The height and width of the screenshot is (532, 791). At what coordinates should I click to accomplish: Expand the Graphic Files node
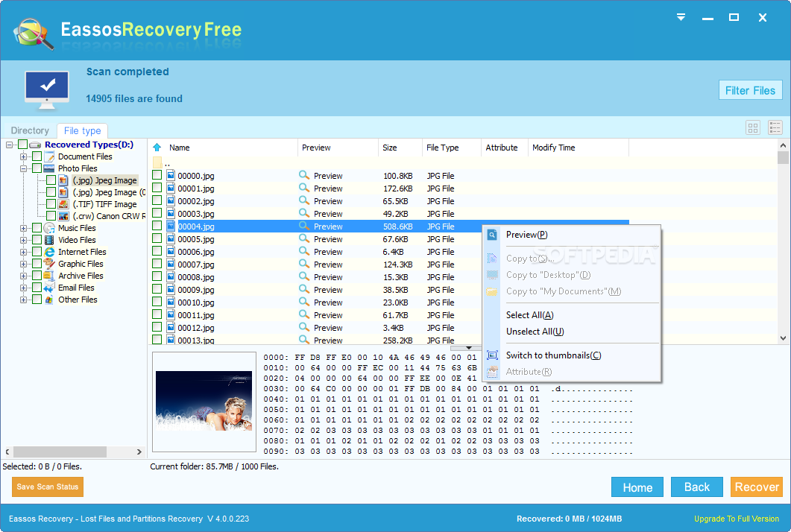[23, 264]
